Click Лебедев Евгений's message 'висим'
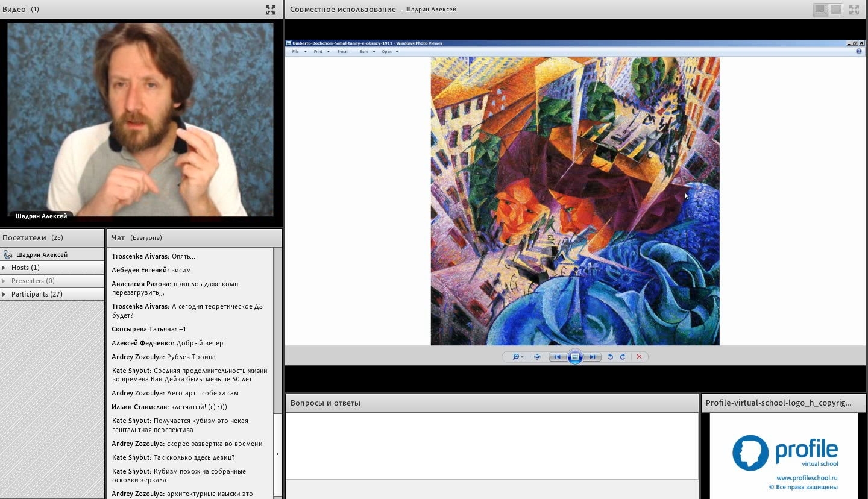The width and height of the screenshot is (868, 499). pos(151,270)
